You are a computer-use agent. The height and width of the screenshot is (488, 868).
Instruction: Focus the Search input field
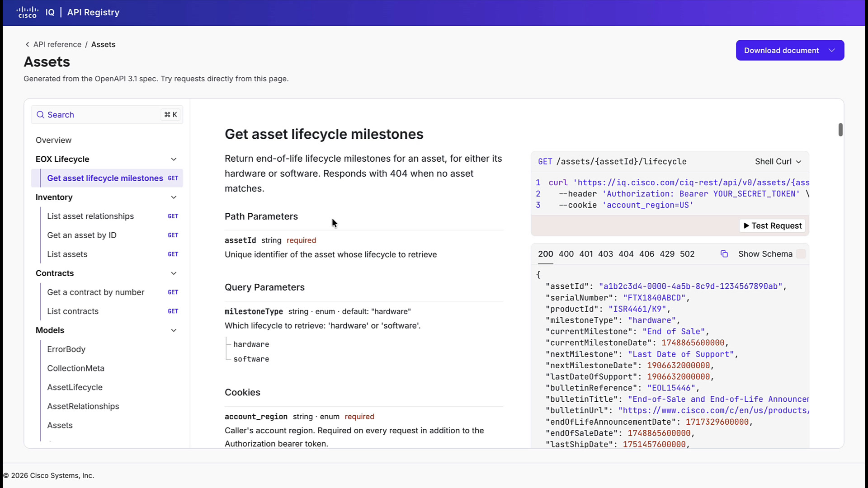point(107,115)
